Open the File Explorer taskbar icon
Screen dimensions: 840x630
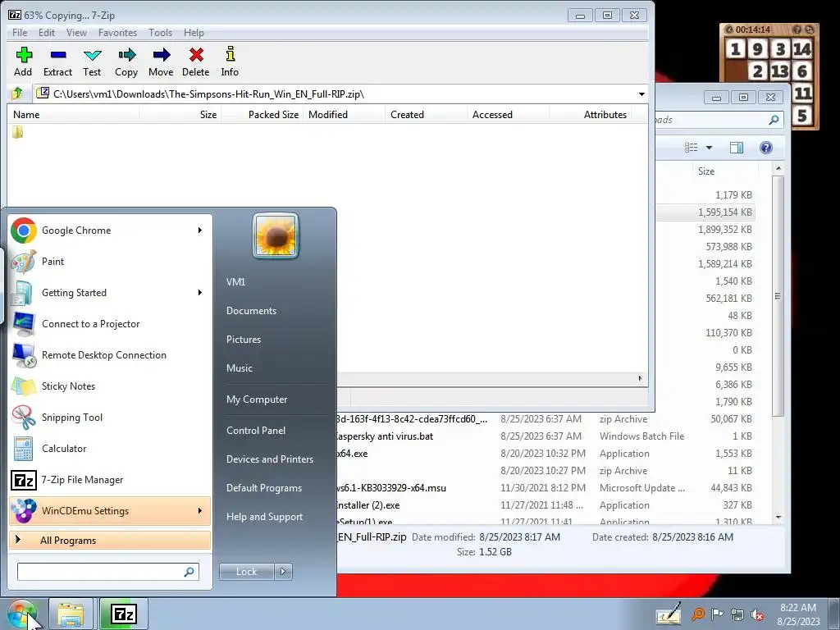coord(71,614)
